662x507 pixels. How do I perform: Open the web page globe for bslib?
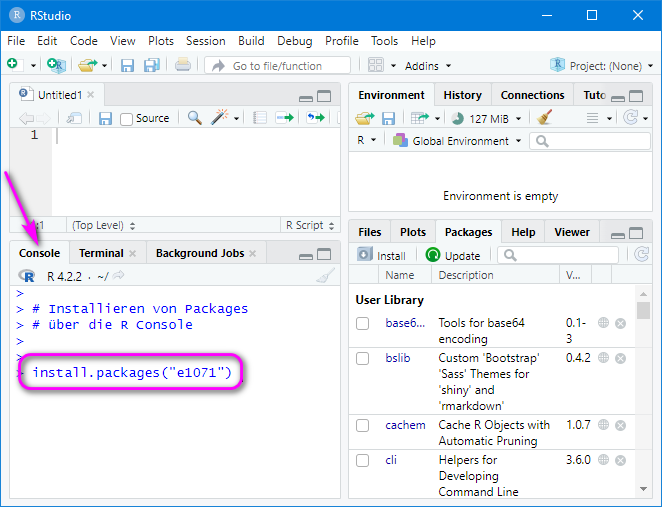click(x=603, y=358)
